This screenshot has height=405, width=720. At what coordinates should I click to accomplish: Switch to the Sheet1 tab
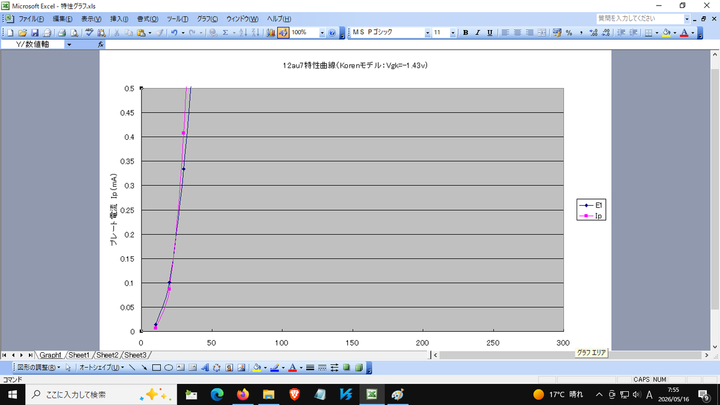coord(79,355)
